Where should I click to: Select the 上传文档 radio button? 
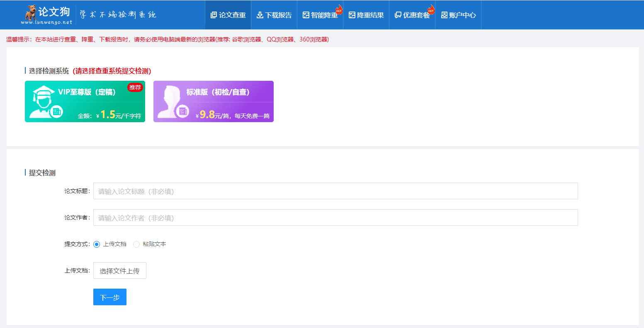pos(97,244)
